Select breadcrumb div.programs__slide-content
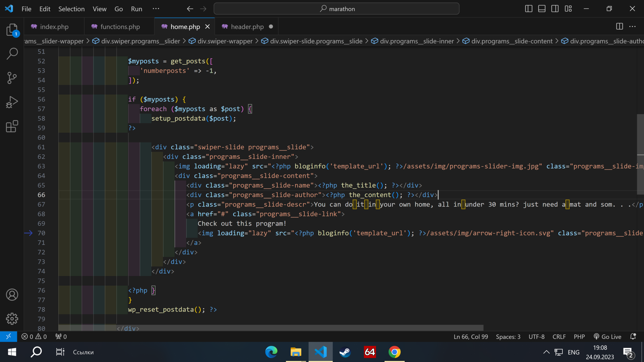The height and width of the screenshot is (362, 644). pyautogui.click(x=507, y=41)
